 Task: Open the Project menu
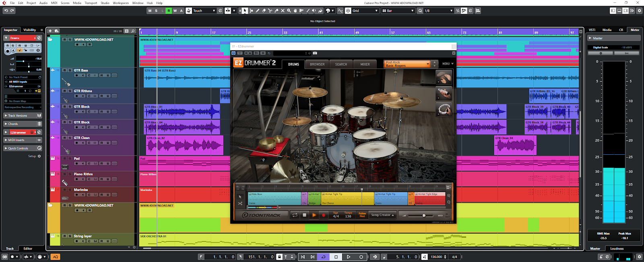click(x=31, y=3)
